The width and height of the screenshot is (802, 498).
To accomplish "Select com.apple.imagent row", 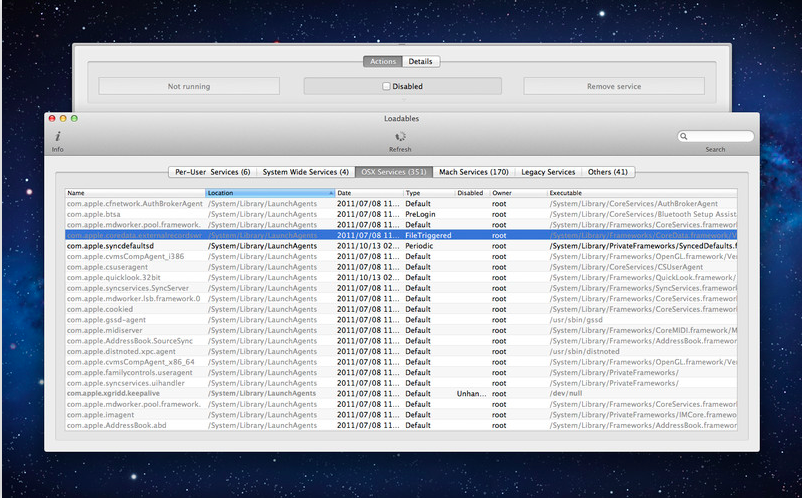I will [x=401, y=415].
